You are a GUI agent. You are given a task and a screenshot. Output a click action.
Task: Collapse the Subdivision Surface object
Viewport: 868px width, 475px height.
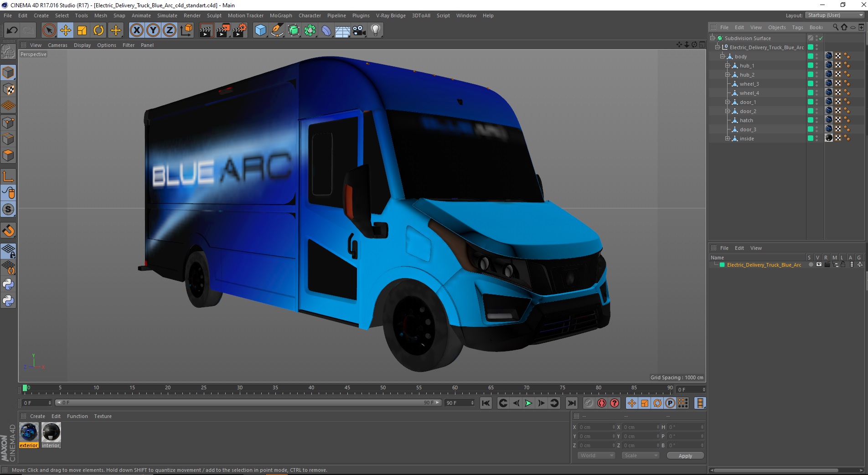(713, 38)
